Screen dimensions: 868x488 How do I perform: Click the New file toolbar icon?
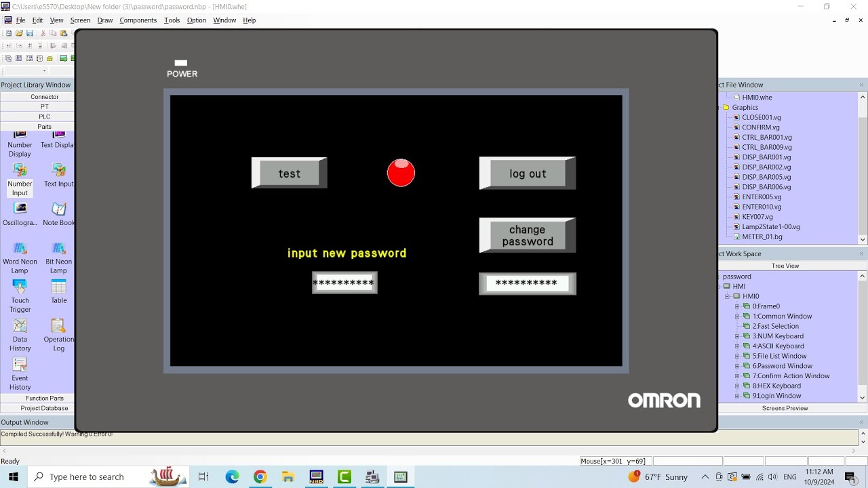tap(9, 33)
